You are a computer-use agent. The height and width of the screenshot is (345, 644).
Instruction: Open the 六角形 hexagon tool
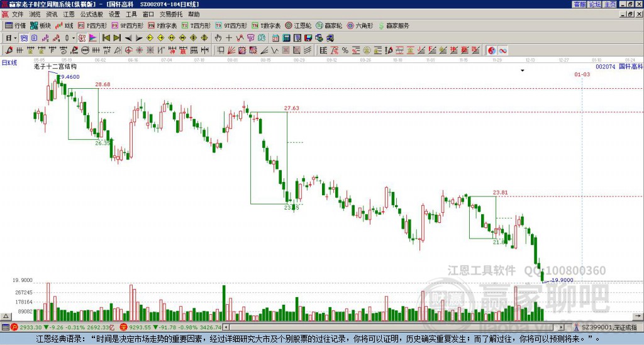click(360, 25)
